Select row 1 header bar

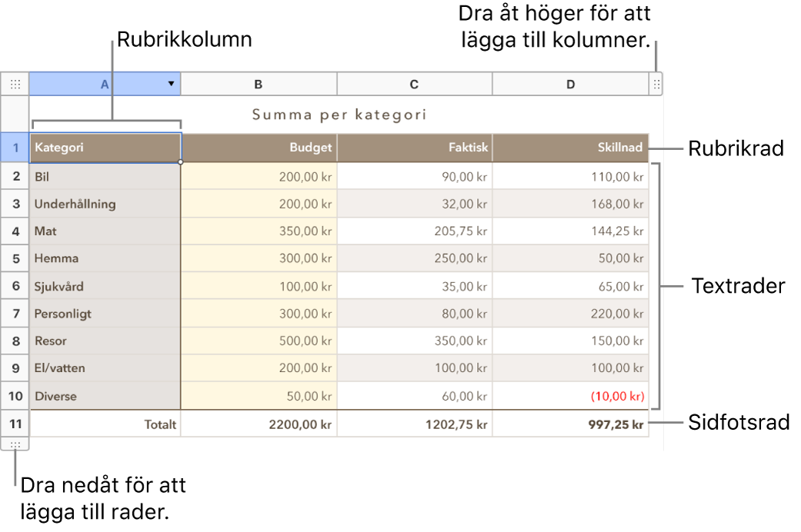(15, 147)
